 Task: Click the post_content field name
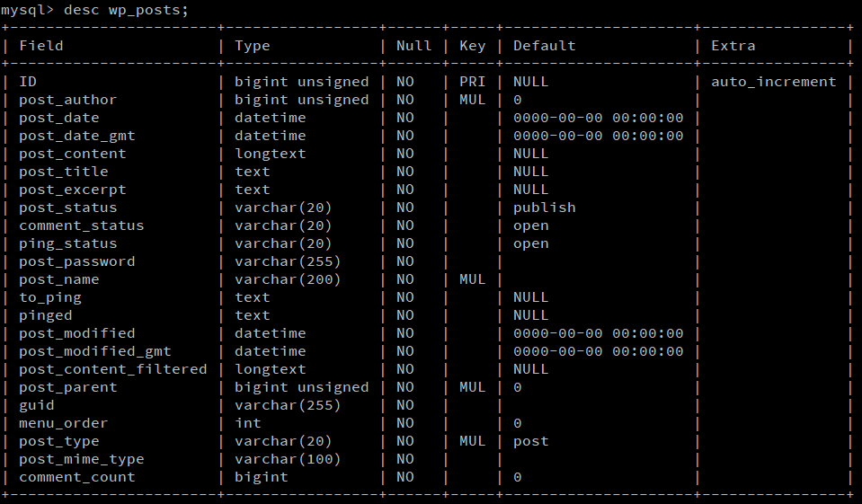[x=73, y=154]
